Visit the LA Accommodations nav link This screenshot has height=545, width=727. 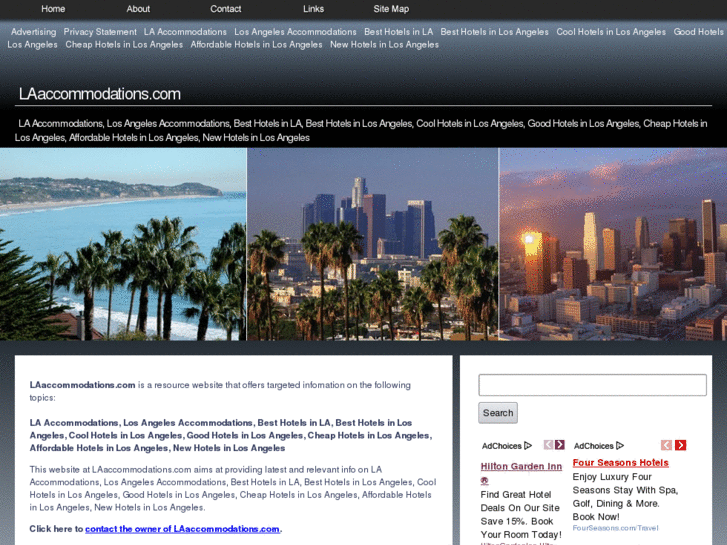point(185,32)
